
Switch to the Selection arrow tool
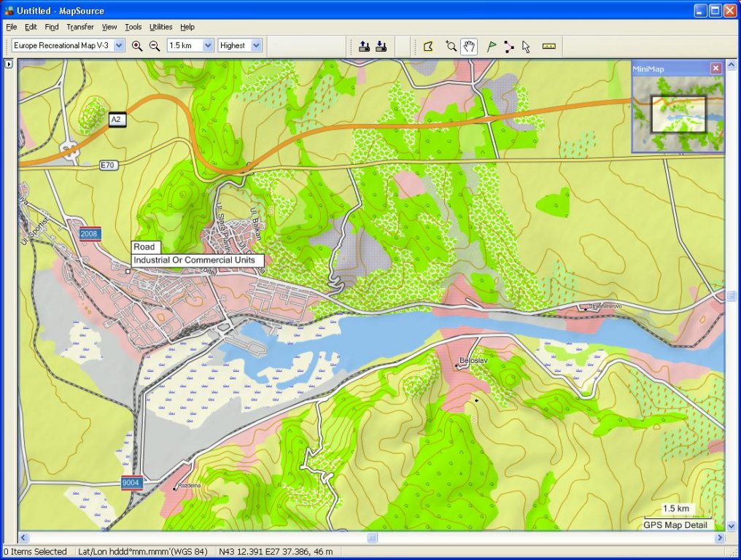526,47
